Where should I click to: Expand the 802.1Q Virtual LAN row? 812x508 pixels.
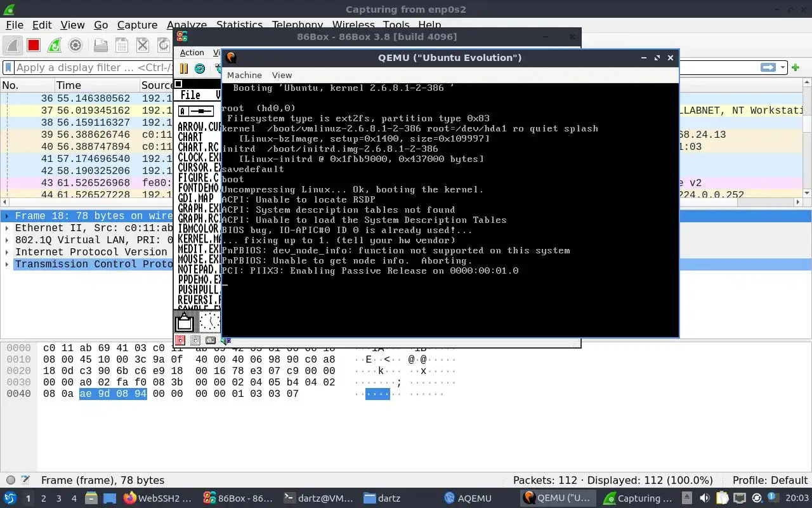click(x=7, y=240)
